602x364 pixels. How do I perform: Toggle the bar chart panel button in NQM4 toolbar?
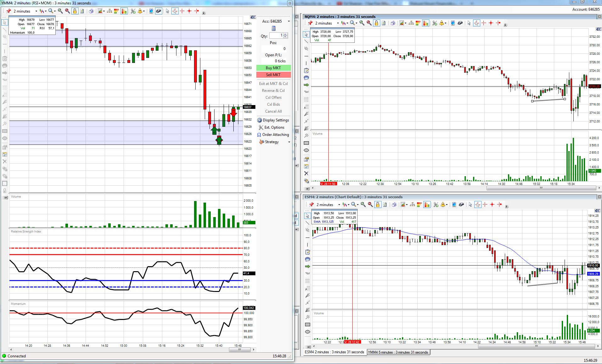click(x=426, y=23)
